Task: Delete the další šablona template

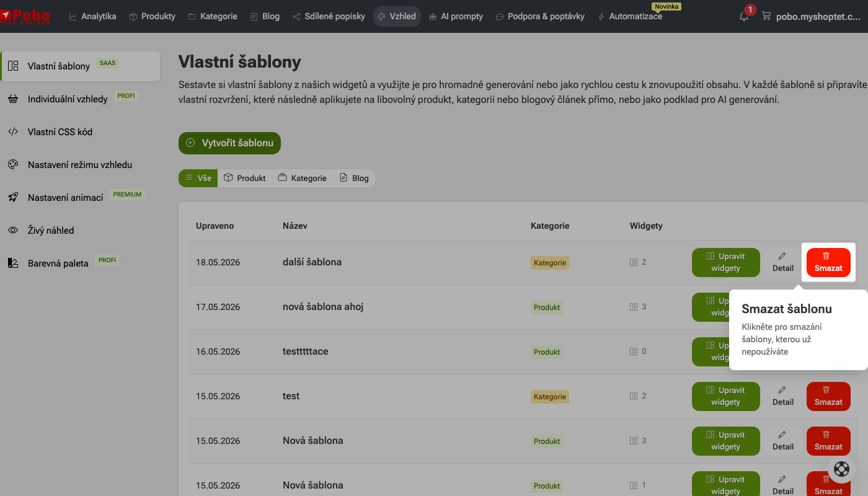Action: pos(828,262)
